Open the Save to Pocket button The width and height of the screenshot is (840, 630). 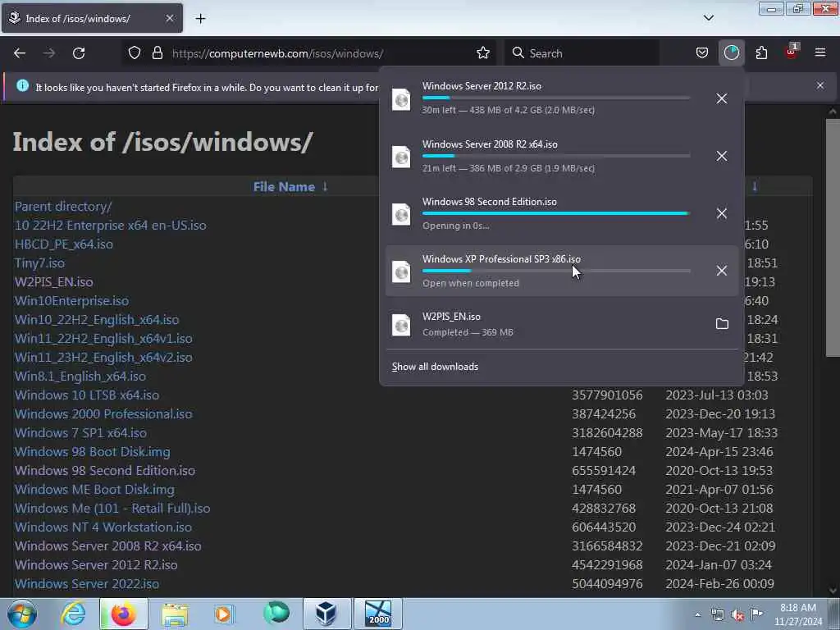click(x=702, y=53)
